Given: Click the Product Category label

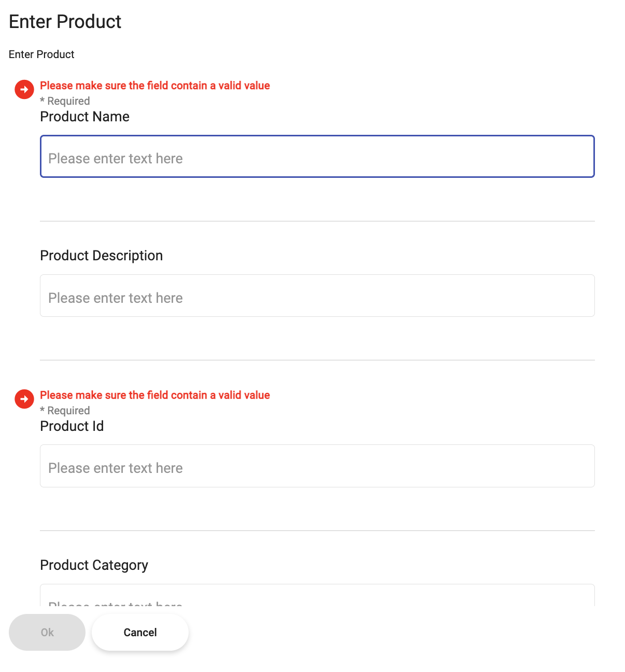Looking at the screenshot, I should (x=94, y=565).
